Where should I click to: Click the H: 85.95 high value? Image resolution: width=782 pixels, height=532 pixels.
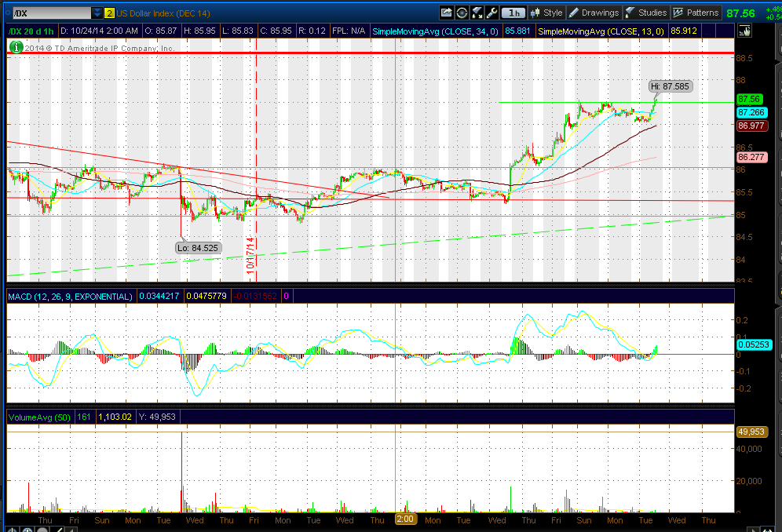(x=199, y=31)
